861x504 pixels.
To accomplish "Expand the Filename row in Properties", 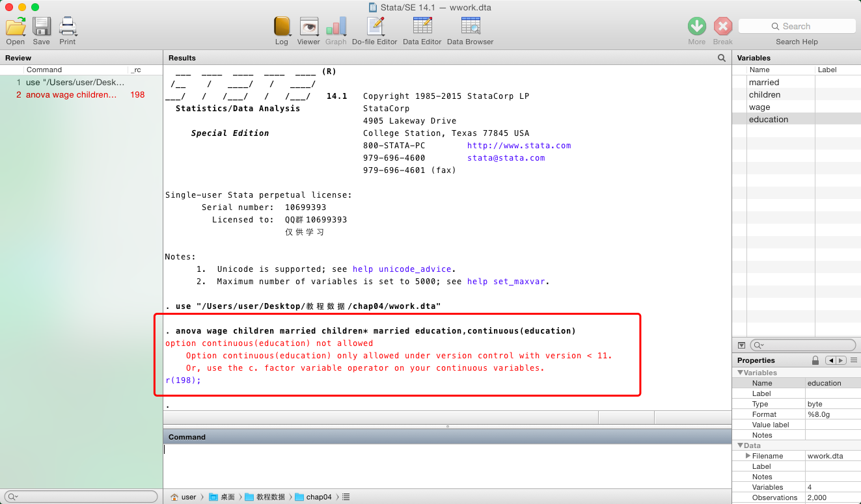I will point(748,456).
